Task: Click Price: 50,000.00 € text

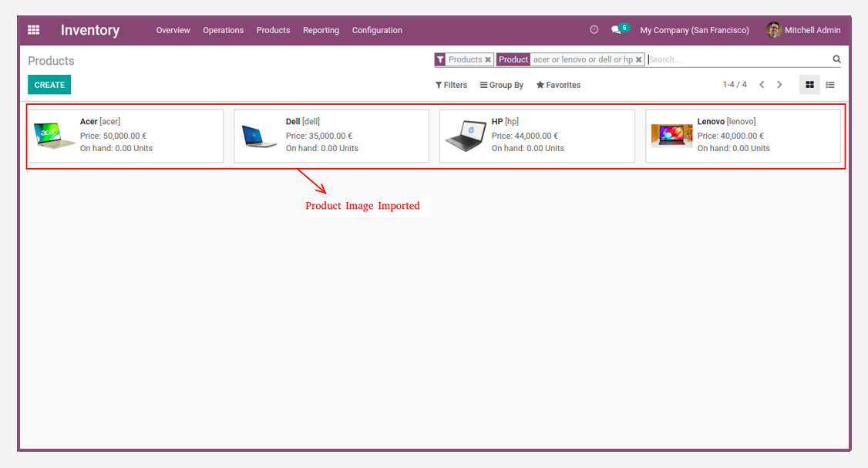Action: (113, 136)
